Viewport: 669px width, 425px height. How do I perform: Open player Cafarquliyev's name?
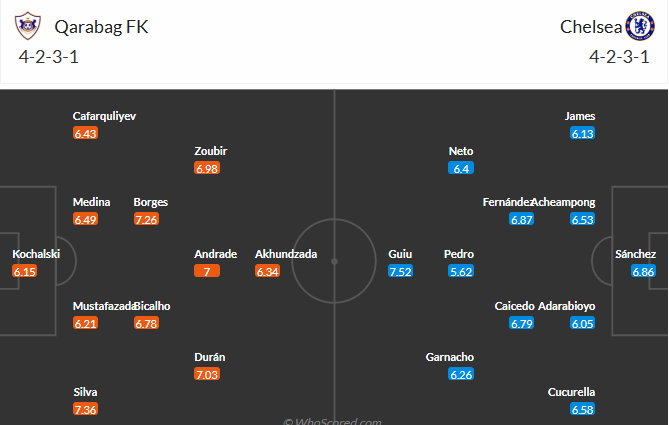[104, 116]
